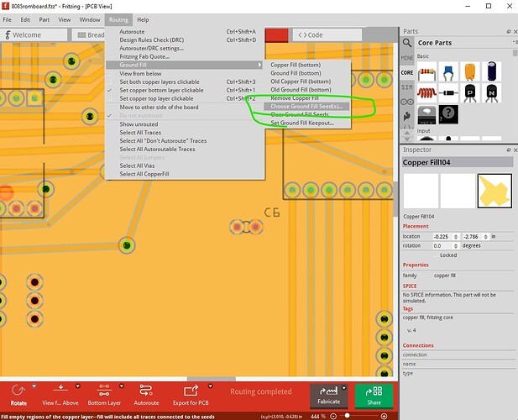Open the Core Parts bin options menu
This screenshot has height=420, width=518.
click(515, 42)
